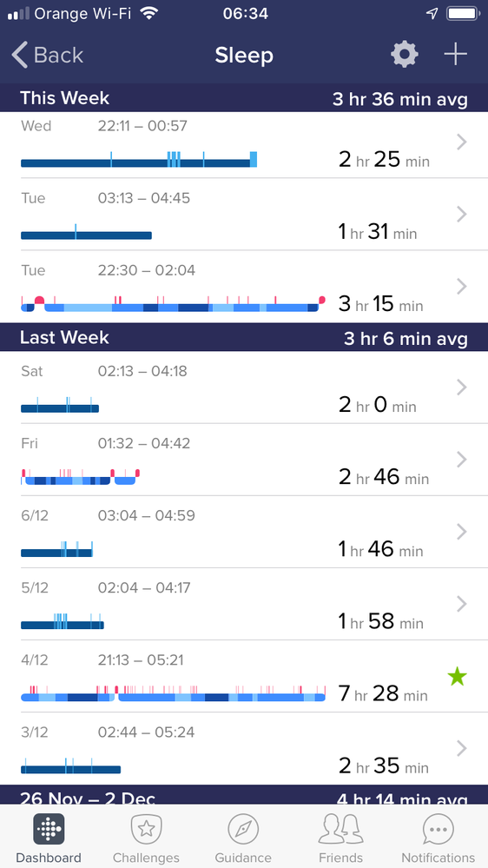
Task: Select the 4/12 sleep stages graph
Action: pos(173,693)
